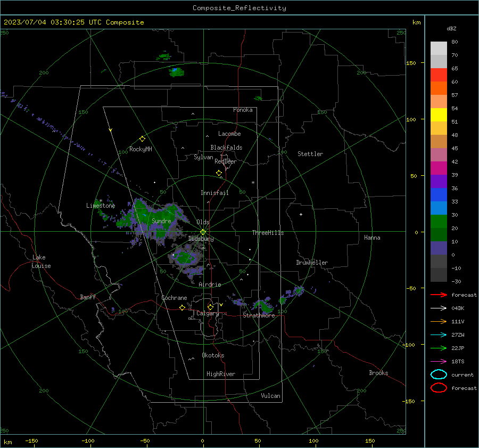The image size is (479, 448).
Task: Click the Stettler town label
Action: pyautogui.click(x=310, y=154)
